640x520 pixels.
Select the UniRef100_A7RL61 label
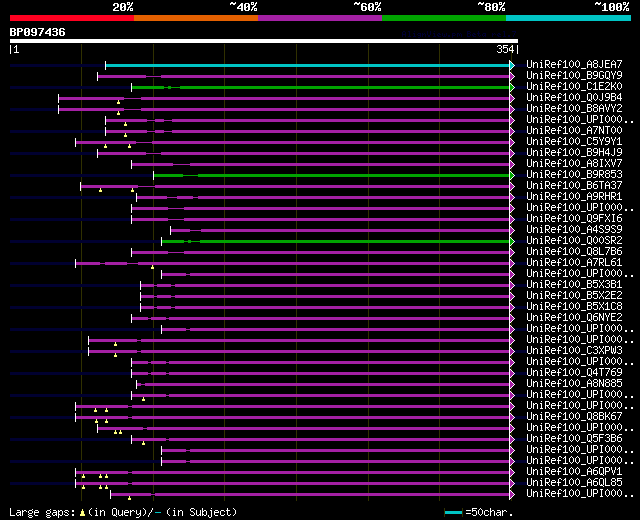coord(574,263)
